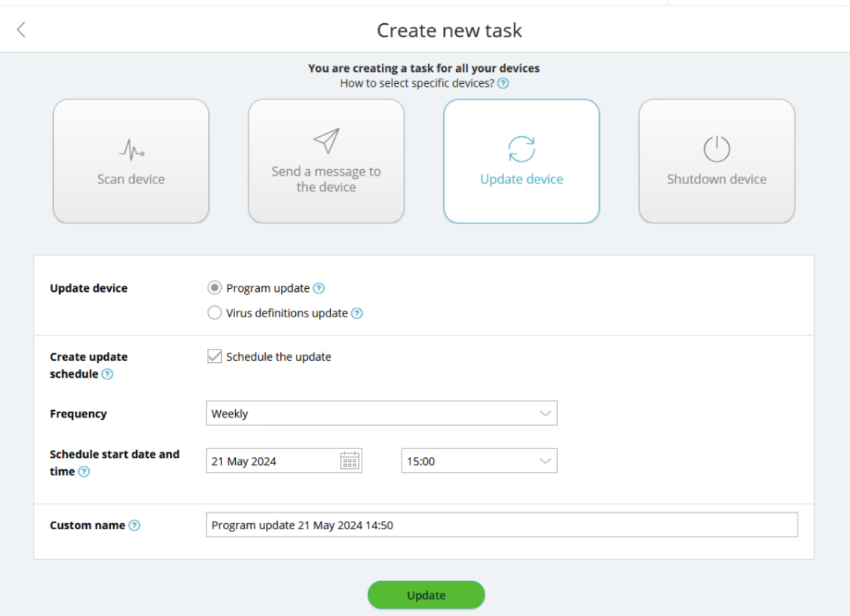This screenshot has width=850, height=616.
Task: Expand help for selecting specific devices
Action: (x=503, y=83)
